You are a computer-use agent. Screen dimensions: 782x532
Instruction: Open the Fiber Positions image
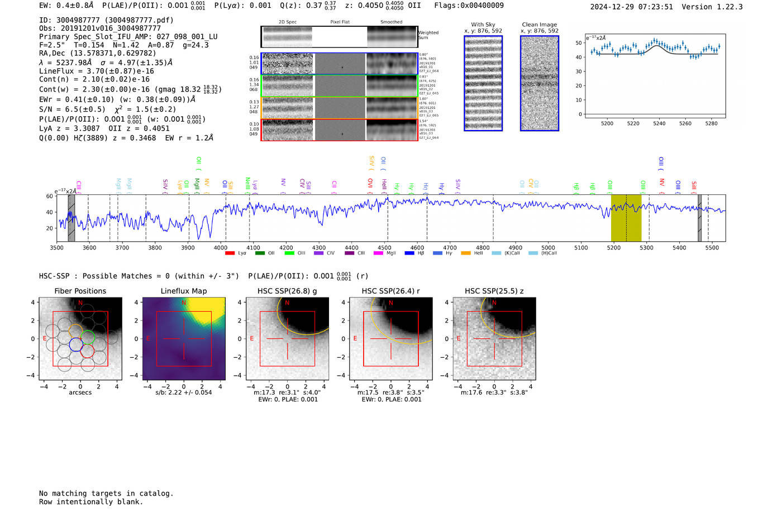[80, 339]
